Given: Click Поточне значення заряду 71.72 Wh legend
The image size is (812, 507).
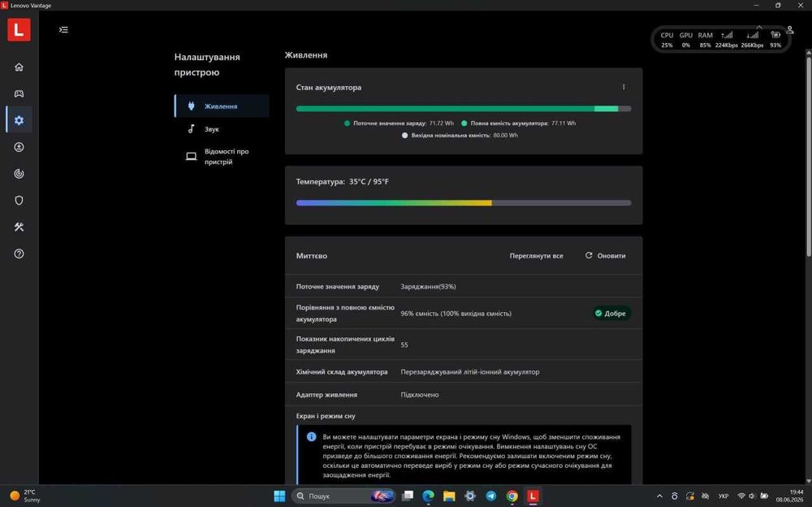Looking at the screenshot, I should click(x=399, y=123).
